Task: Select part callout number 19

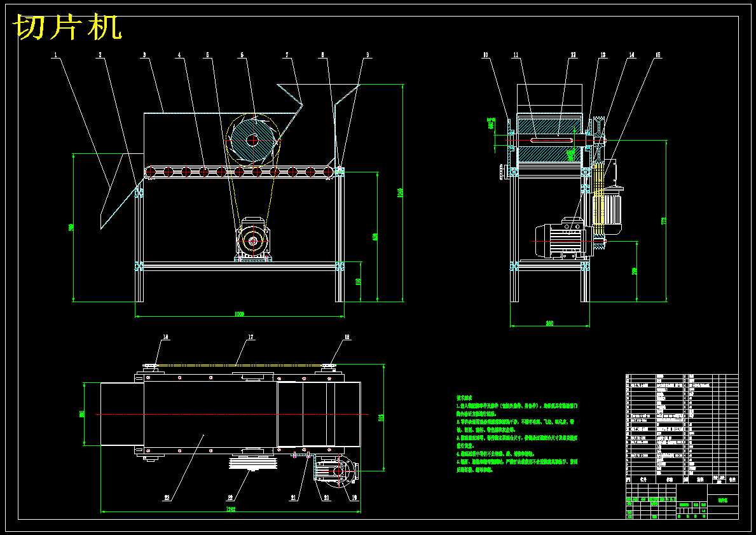Action: click(x=355, y=497)
